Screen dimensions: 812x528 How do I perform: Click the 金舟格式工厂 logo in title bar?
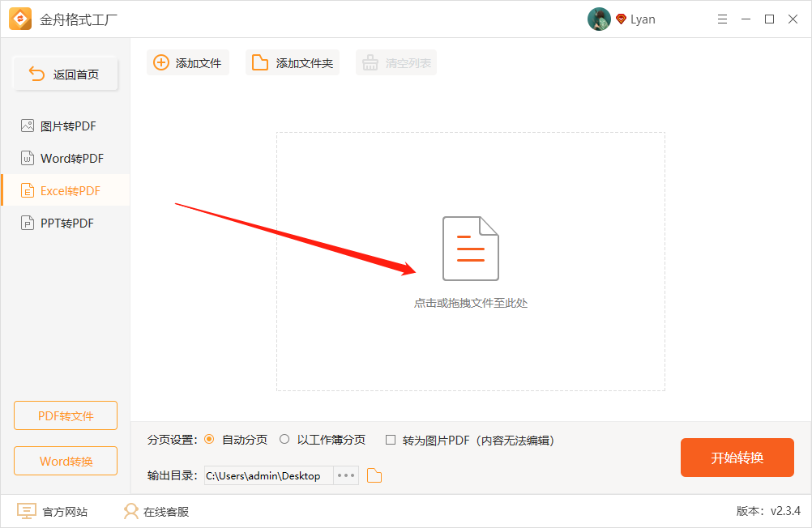pyautogui.click(x=20, y=18)
